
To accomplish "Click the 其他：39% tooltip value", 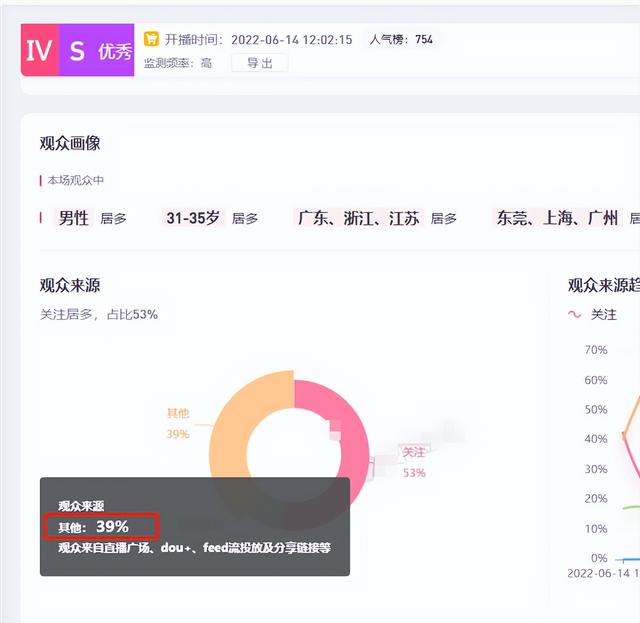I will tap(93, 527).
